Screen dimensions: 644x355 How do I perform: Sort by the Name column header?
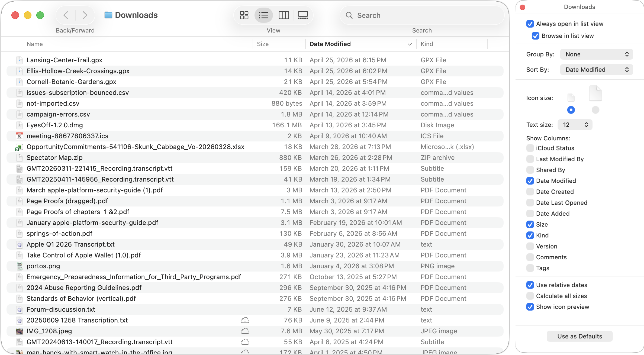[35, 44]
